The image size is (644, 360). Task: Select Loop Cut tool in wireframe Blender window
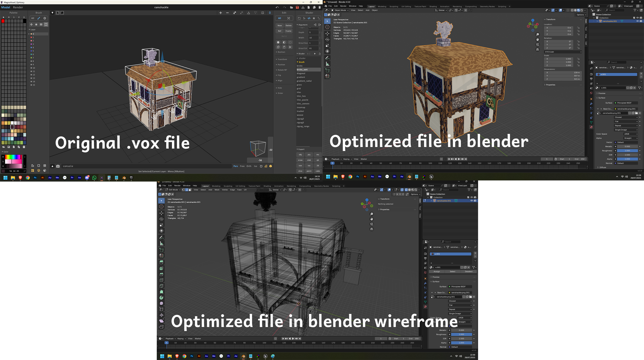tap(161, 280)
